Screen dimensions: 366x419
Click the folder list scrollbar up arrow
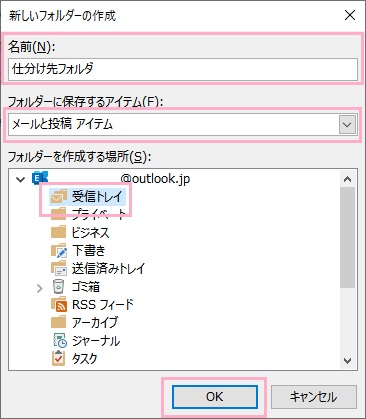[347, 179]
